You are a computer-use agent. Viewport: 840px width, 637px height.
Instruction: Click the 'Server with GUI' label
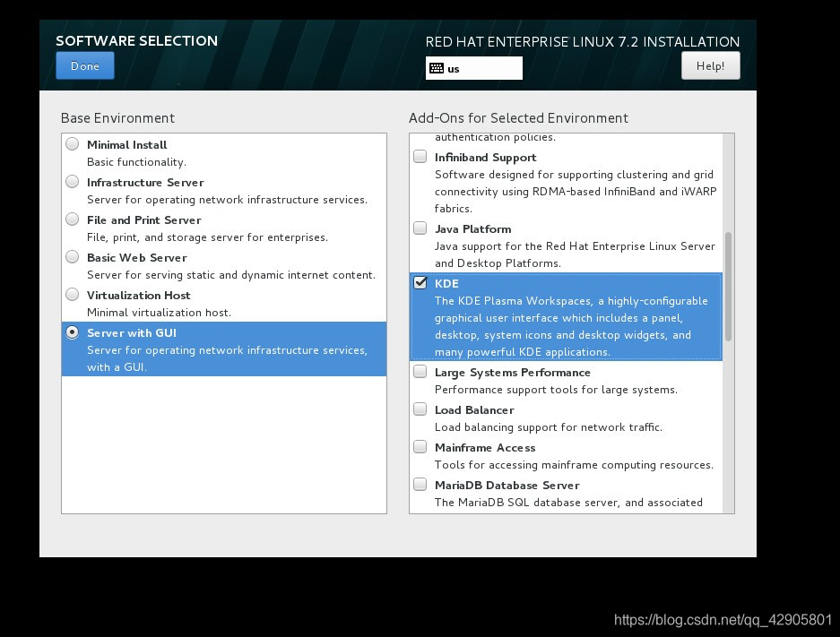tap(131, 333)
